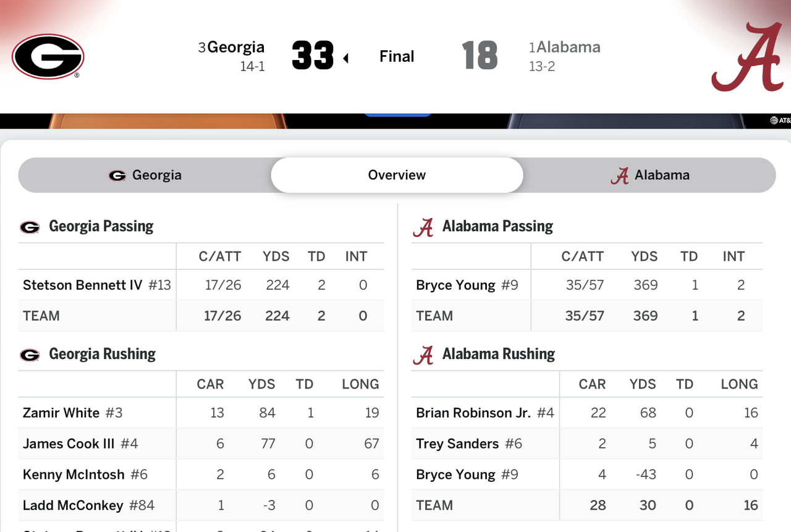
Task: Click the large Alabama script A logo
Action: point(748,57)
